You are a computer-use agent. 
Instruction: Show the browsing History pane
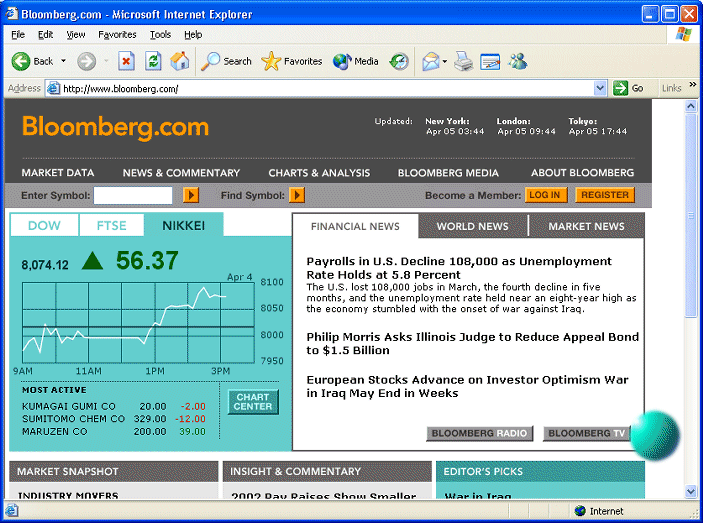pyautogui.click(x=399, y=61)
